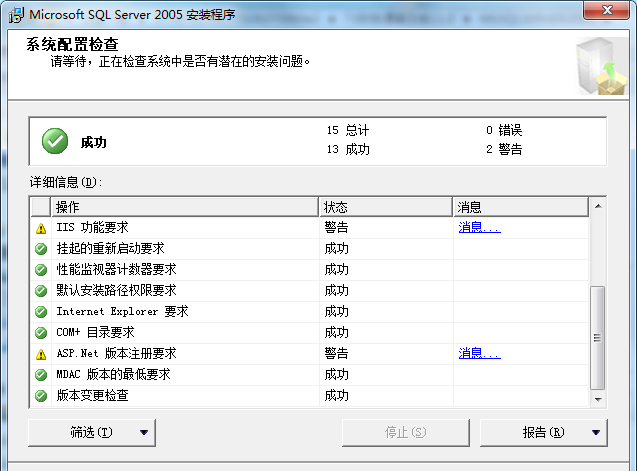Image resolution: width=637 pixels, height=471 pixels.
Task: Click 成功 status in COM+ 目录要求 row
Action: pos(336,332)
